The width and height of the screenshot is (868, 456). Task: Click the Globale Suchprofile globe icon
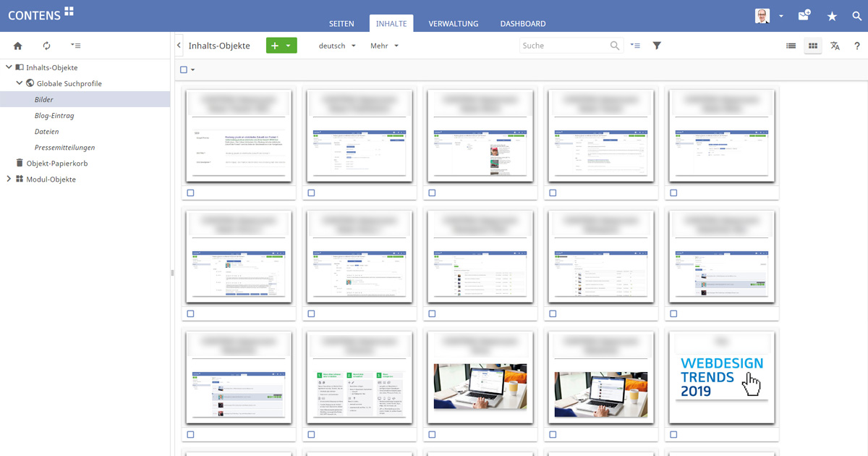[30, 83]
